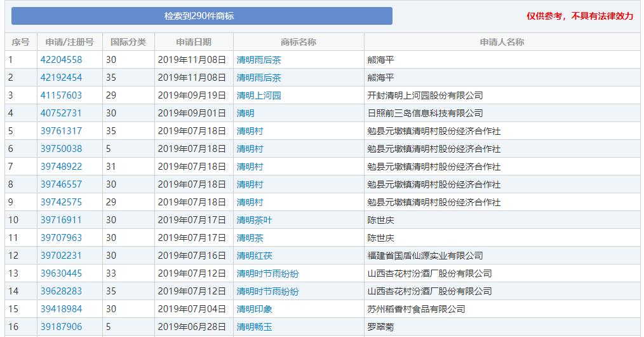Select applicant 罗翠菊
Viewport: 644px width, 337px height.
(380, 327)
